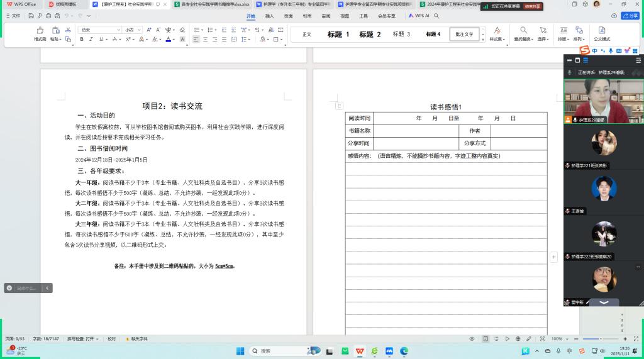
Task: Click the blue Share (分享) button
Action: coord(630,16)
